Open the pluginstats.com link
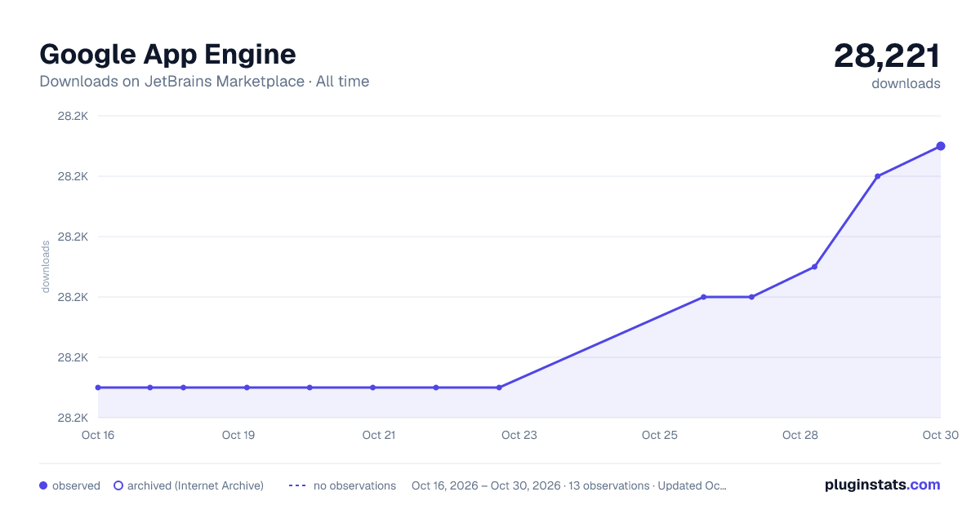Viewport: 980px width, 514px height. (x=883, y=485)
